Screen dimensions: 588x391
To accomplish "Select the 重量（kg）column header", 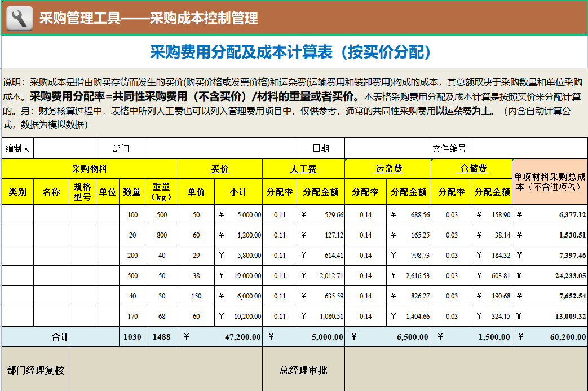I will tap(160, 192).
